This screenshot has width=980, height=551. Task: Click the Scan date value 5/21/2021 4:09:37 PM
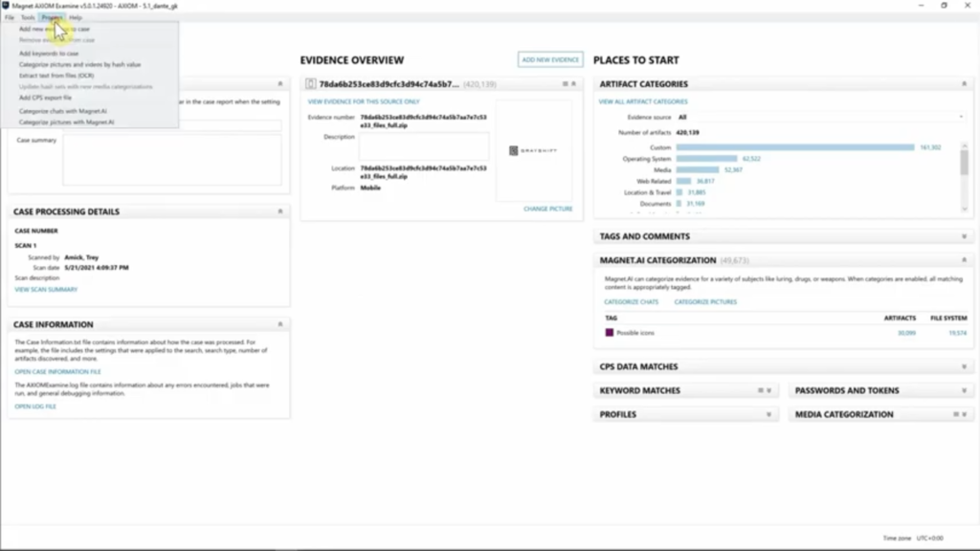coord(97,268)
